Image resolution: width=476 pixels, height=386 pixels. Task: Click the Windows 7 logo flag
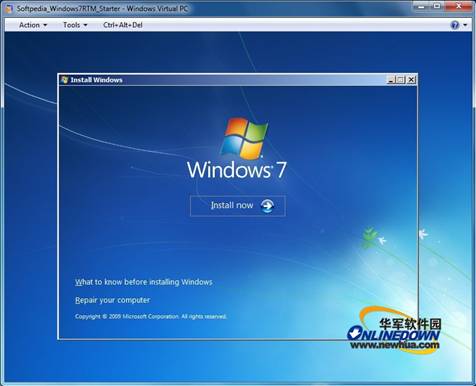(x=245, y=138)
